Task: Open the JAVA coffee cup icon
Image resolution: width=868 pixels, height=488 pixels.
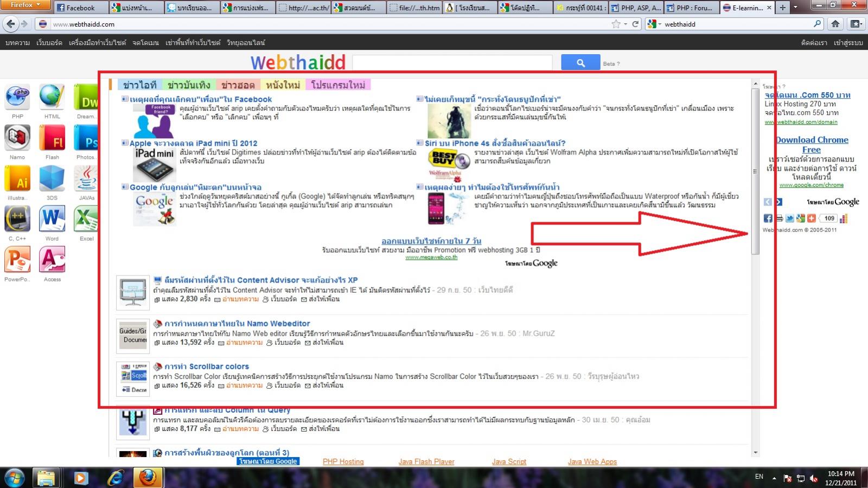Action: pos(86,178)
